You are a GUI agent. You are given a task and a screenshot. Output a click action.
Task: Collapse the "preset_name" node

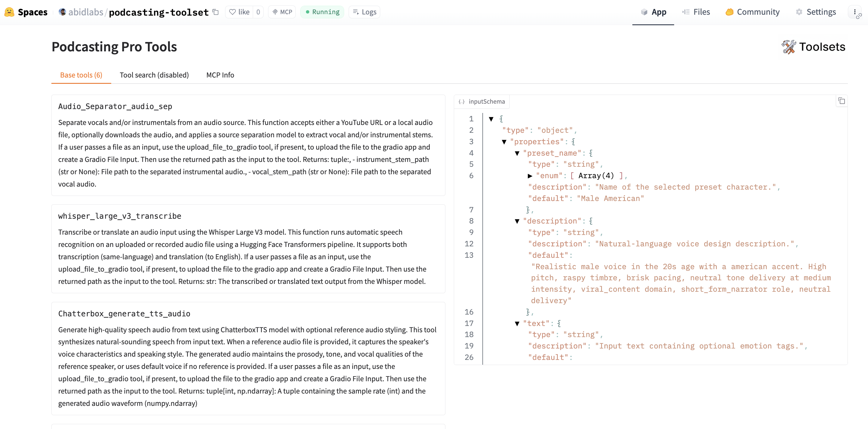point(517,153)
